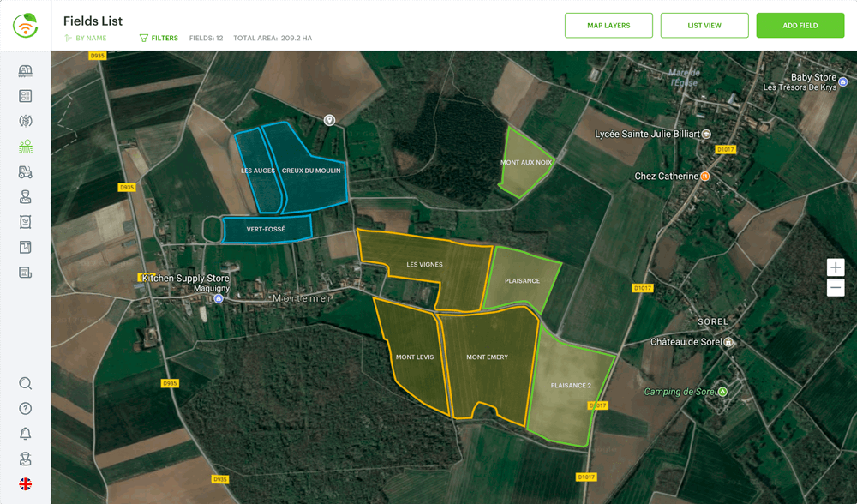Open the tractor machinery section
The image size is (857, 504).
26,172
